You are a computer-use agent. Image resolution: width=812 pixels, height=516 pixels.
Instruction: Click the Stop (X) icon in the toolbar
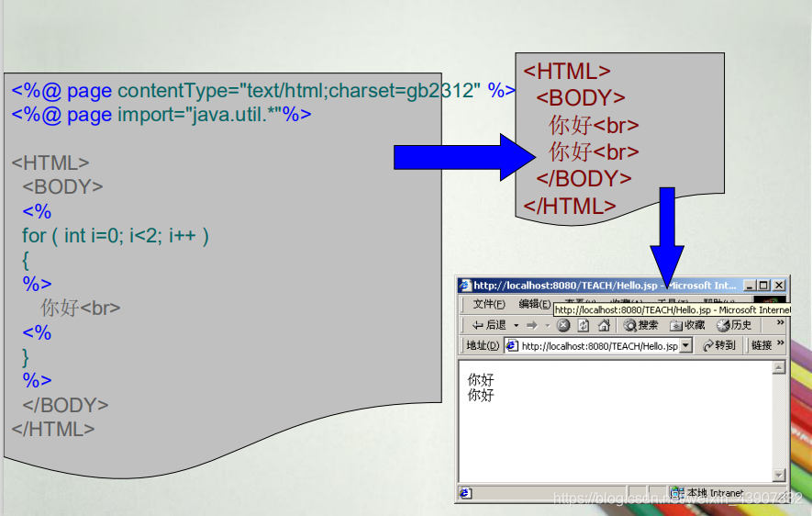tap(563, 325)
